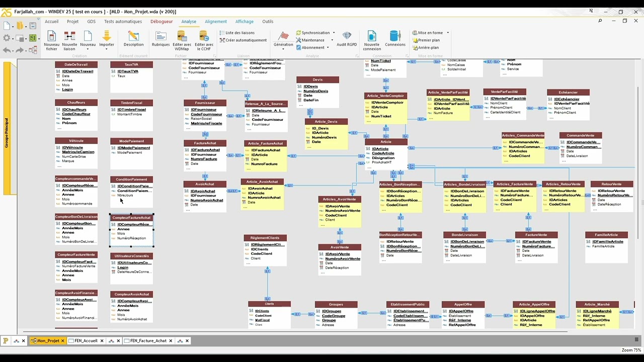The height and width of the screenshot is (362, 644).
Task: Click the redo arrow icon
Action: (x=20, y=50)
